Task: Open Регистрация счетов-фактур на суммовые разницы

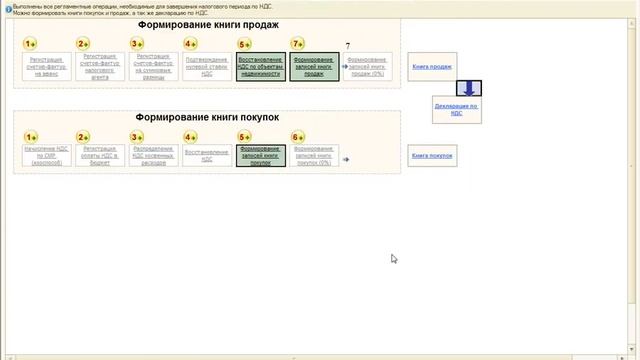Action: point(153,67)
